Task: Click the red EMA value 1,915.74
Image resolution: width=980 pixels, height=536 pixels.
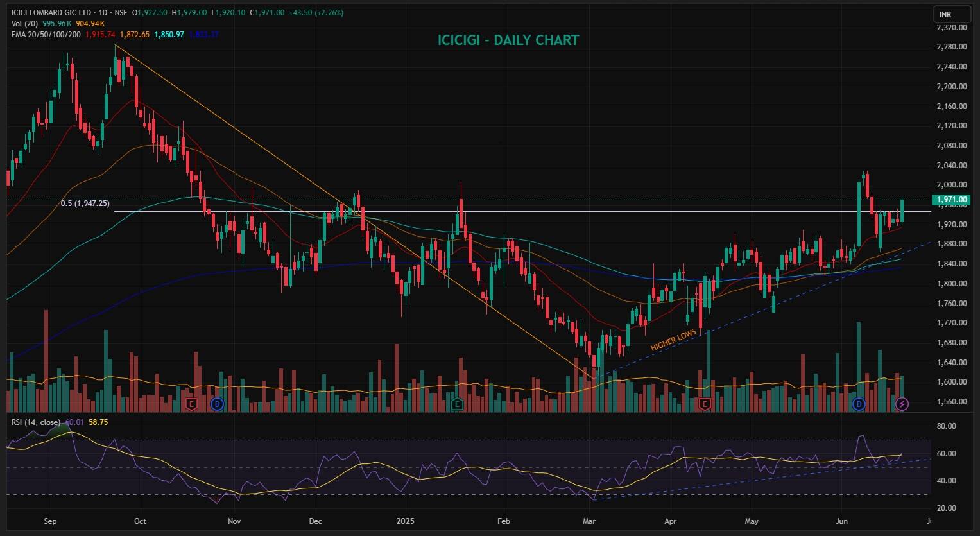Action: (x=100, y=34)
